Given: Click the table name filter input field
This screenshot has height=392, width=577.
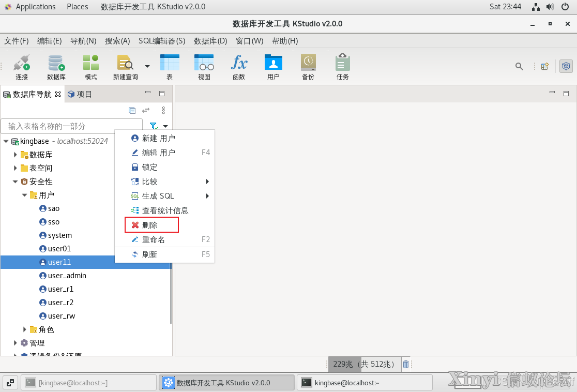Looking at the screenshot, I should coord(72,126).
